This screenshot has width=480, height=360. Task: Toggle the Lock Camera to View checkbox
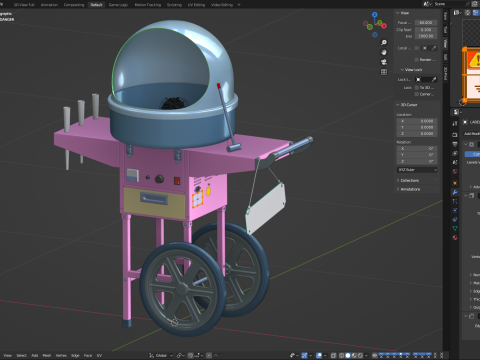[417, 94]
